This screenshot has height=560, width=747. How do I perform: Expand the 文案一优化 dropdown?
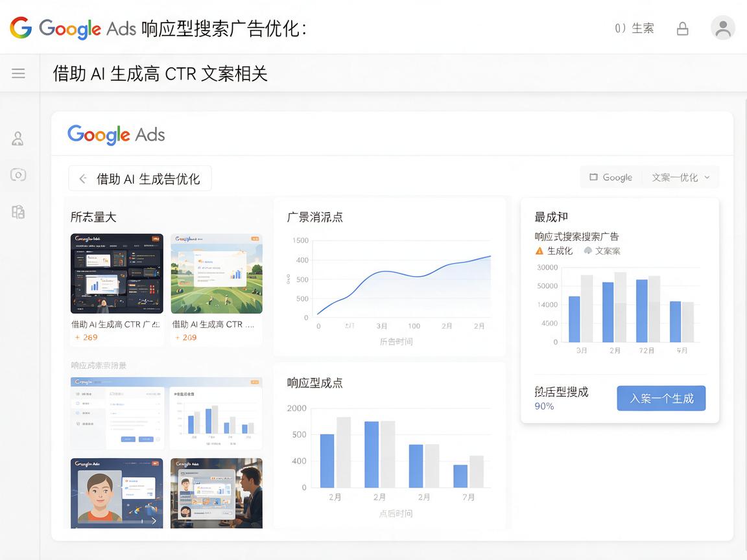pos(681,177)
